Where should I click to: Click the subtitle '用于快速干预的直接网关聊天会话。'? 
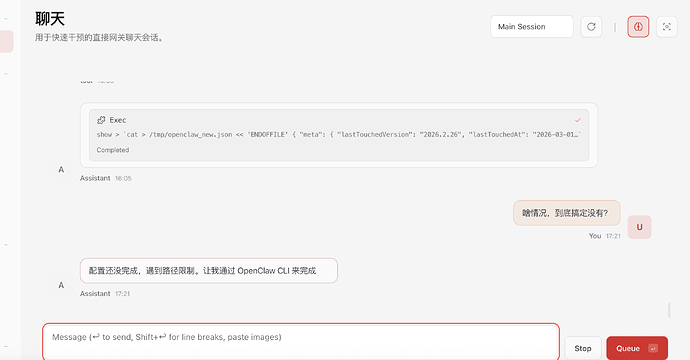[99, 38]
